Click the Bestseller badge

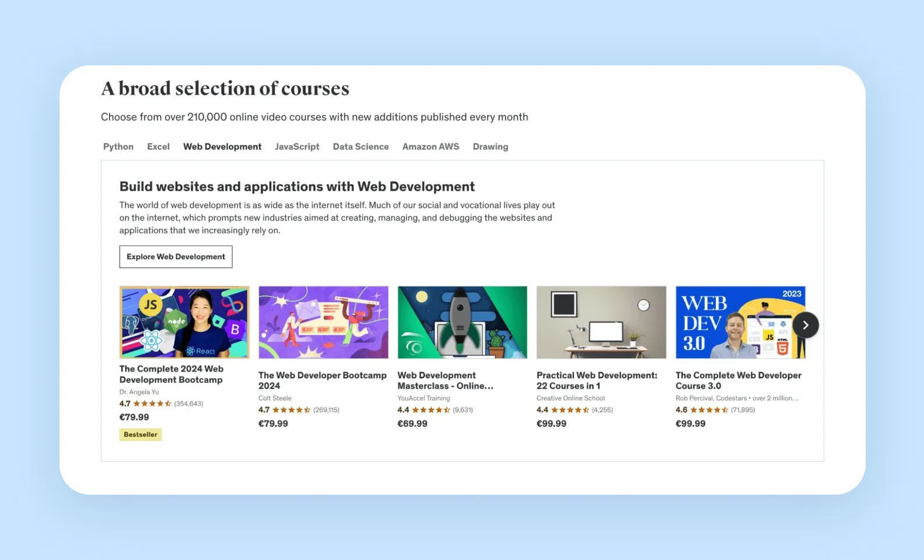tap(141, 435)
